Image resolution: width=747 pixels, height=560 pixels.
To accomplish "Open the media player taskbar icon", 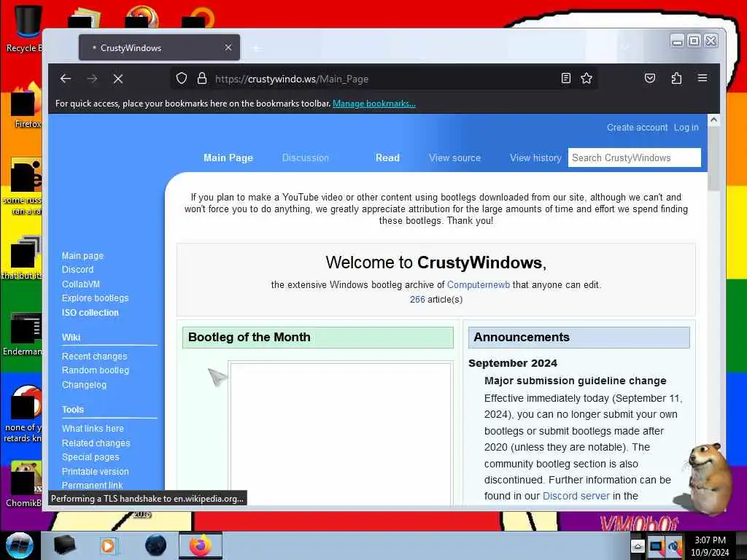I will point(108,545).
